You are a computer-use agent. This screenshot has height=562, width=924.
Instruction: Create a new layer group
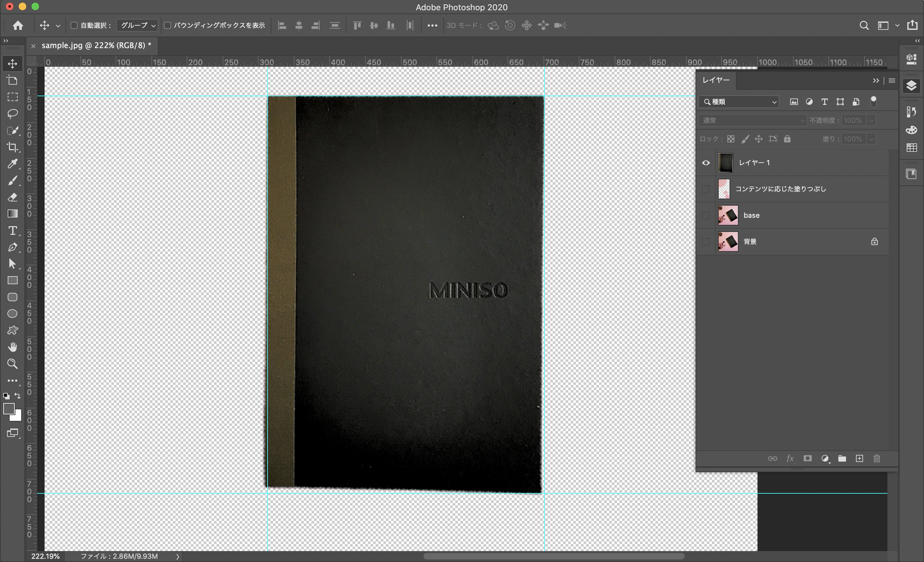(x=842, y=458)
